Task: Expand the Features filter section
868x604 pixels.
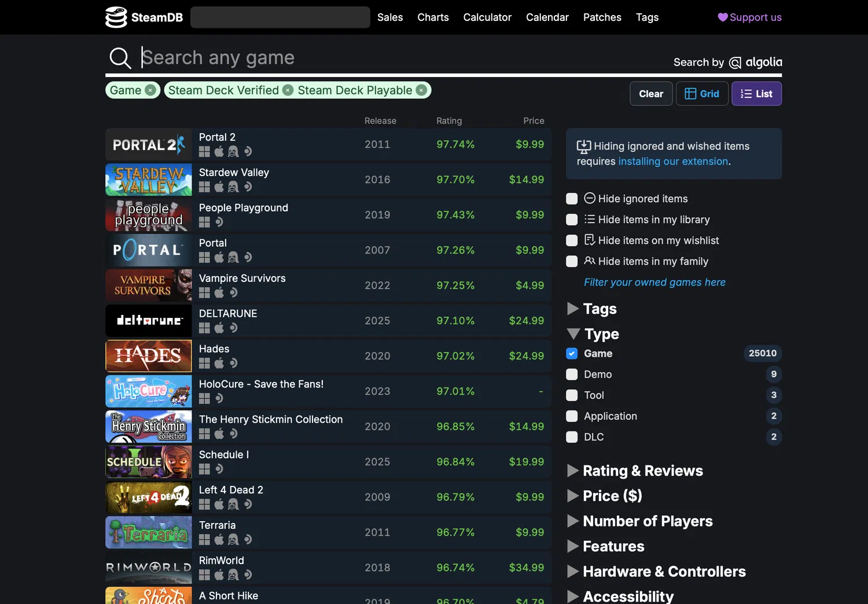Action: coord(605,546)
